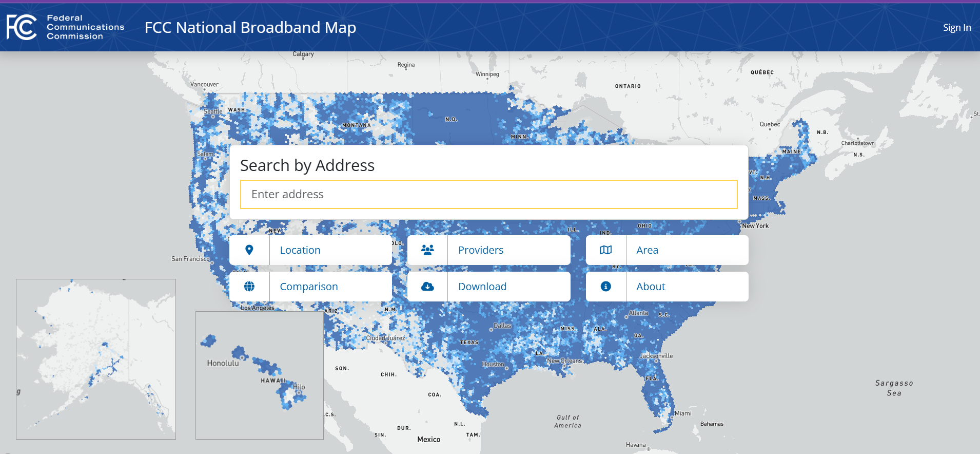Click the Enter address field
This screenshot has width=980, height=454.
coord(489,195)
